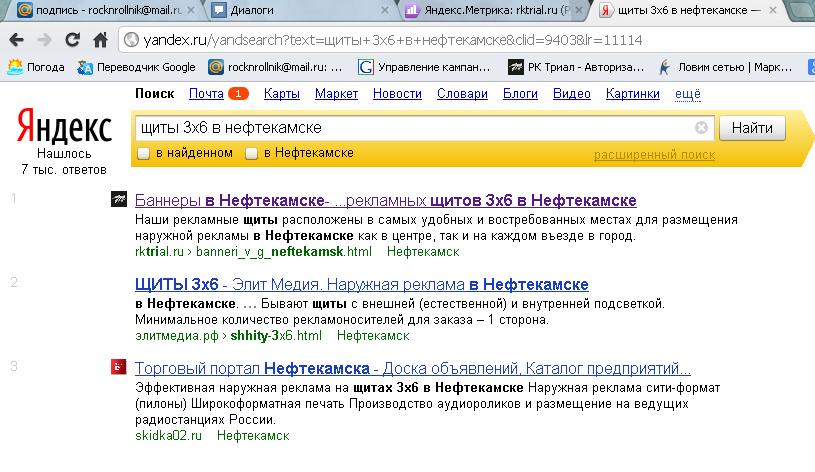Open РК Триал - Авториза... bookmark
This screenshot has width=815, height=472.
pyautogui.click(x=576, y=67)
